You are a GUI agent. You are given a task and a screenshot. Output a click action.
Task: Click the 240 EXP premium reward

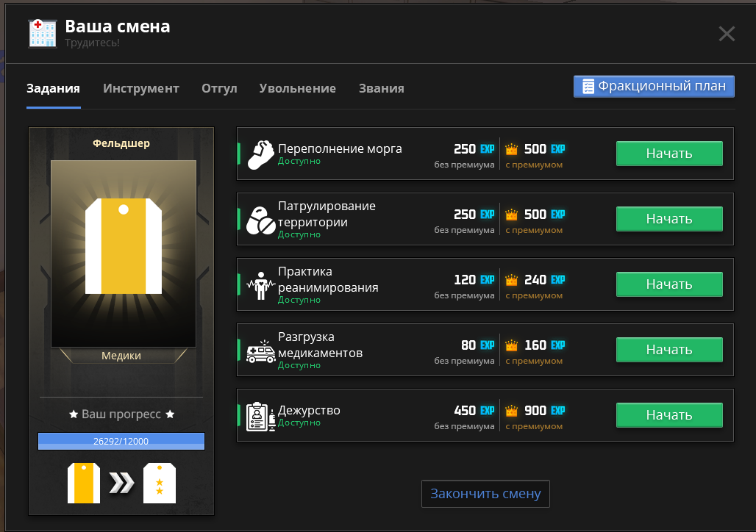544,280
